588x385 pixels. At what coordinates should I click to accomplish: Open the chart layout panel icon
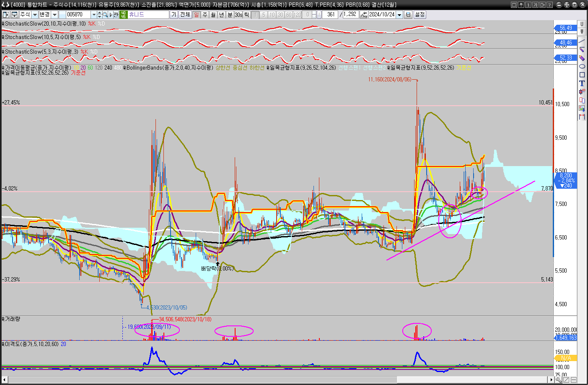[x=6, y=15]
